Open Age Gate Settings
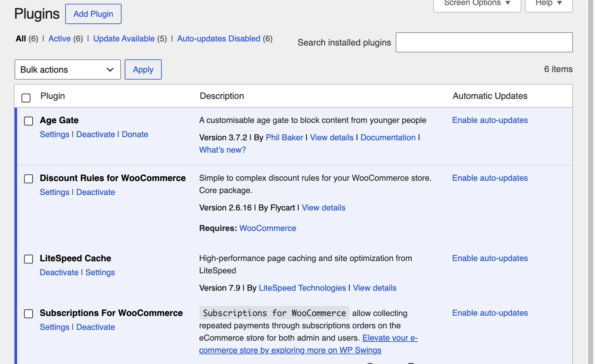Screen dimensions: 595x364 point(55,134)
